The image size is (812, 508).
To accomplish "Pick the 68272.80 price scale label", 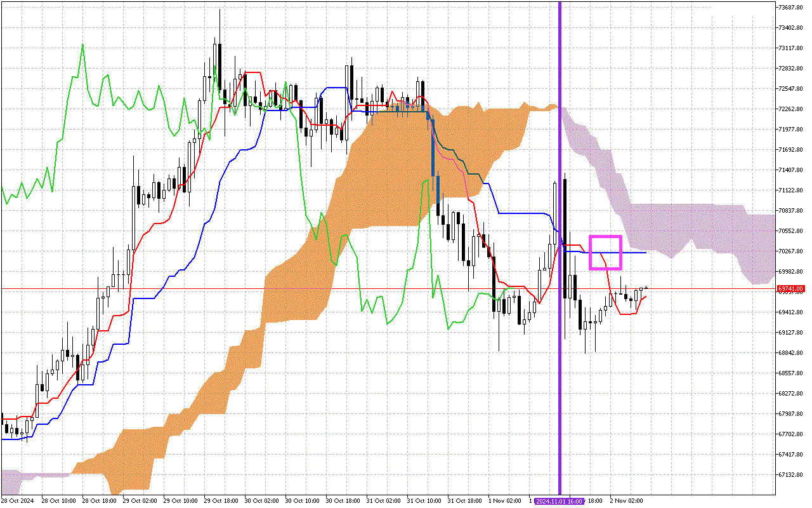I will coord(790,394).
